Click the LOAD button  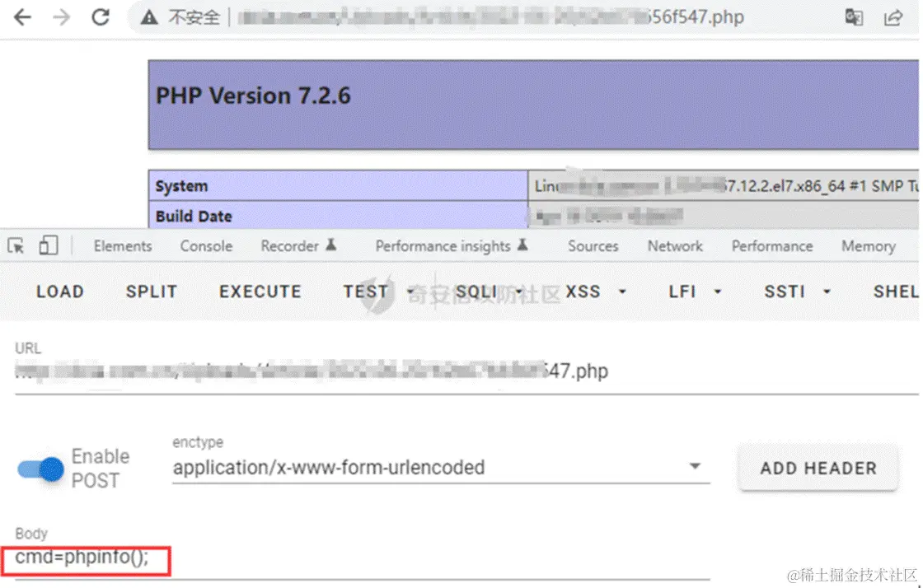pos(60,292)
